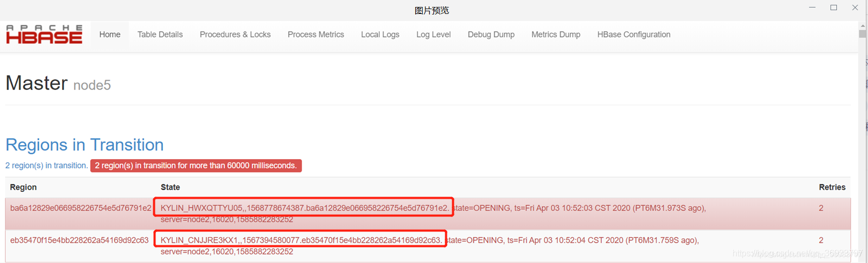Click the Regions in Transition heading
This screenshot has width=868, height=263.
pyautogui.click(x=85, y=145)
